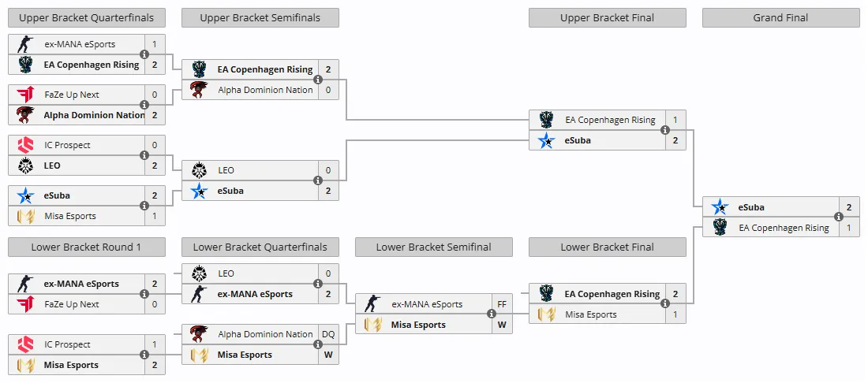Click Alpha Dominion Nation logo in Upper Bracket Semifinals
The width and height of the screenshot is (868, 383).
click(199, 90)
